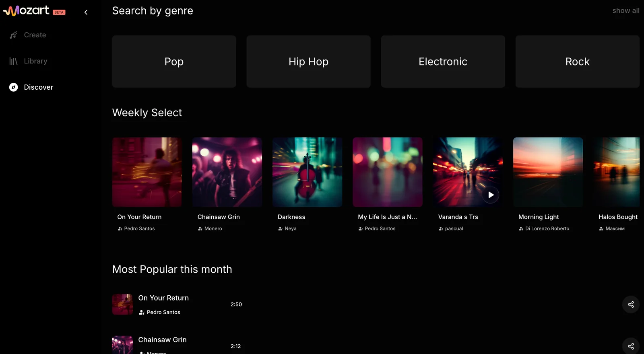Select the Pop genre card
This screenshot has height=354, width=644.
pyautogui.click(x=174, y=62)
